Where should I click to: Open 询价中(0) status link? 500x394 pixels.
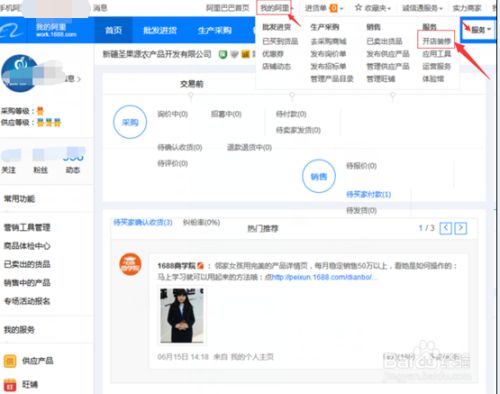click(x=172, y=114)
